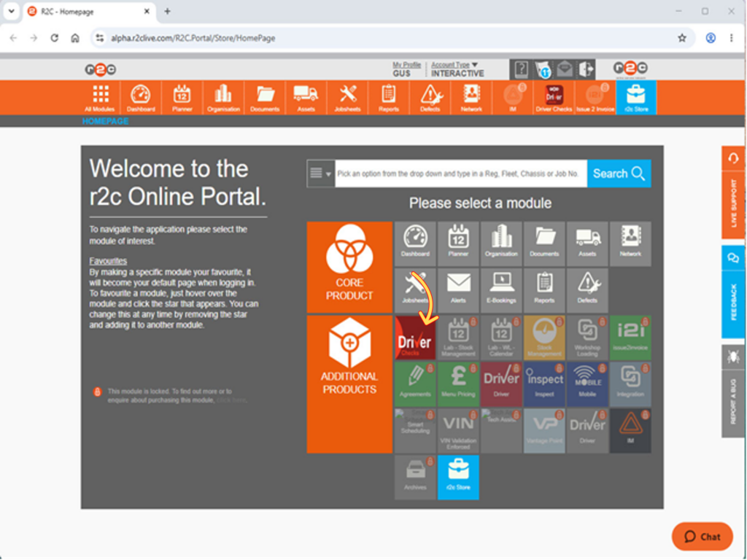Open All Modules in the orange navigation bar
The width and height of the screenshot is (747, 560).
[100, 98]
